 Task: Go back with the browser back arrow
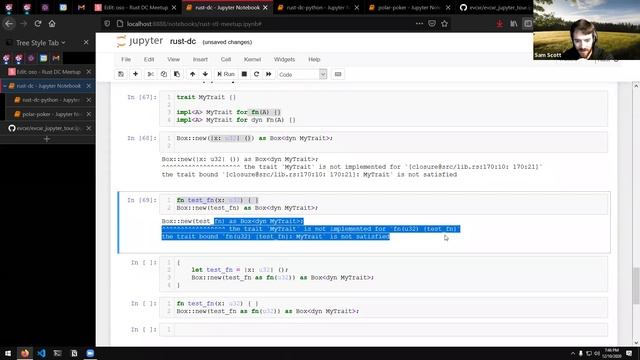point(9,24)
